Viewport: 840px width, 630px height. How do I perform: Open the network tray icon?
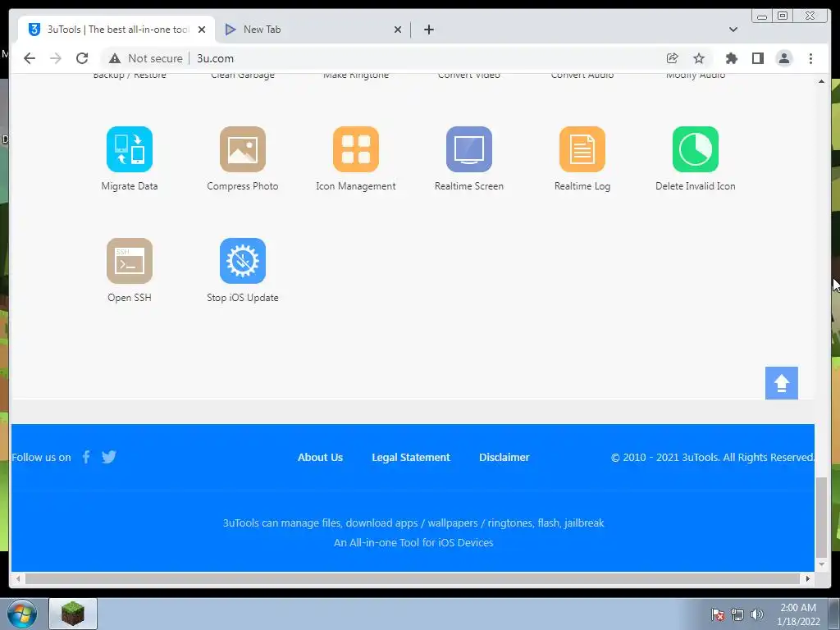coord(737,614)
